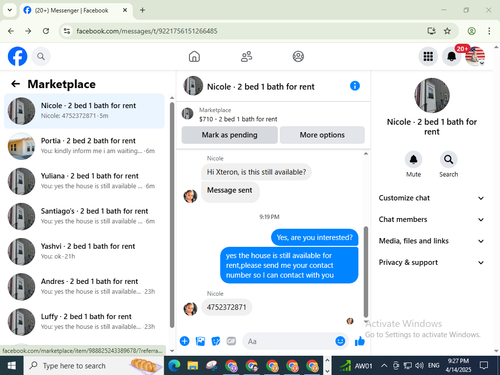The image size is (500, 375).
Task: Open Luffy - 2 bed 1 bath conversation
Action: pyautogui.click(x=84, y=322)
